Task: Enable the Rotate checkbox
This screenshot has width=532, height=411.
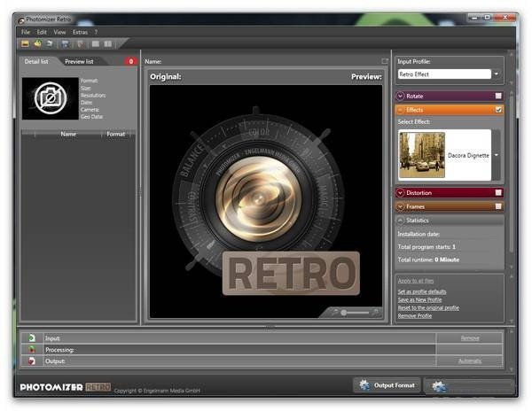Action: click(498, 96)
